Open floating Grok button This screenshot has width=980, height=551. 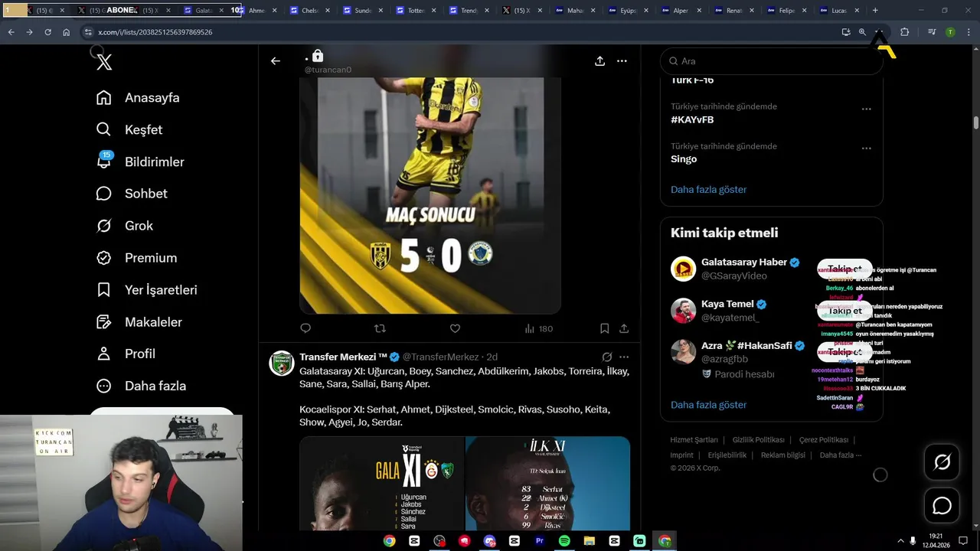click(x=942, y=462)
